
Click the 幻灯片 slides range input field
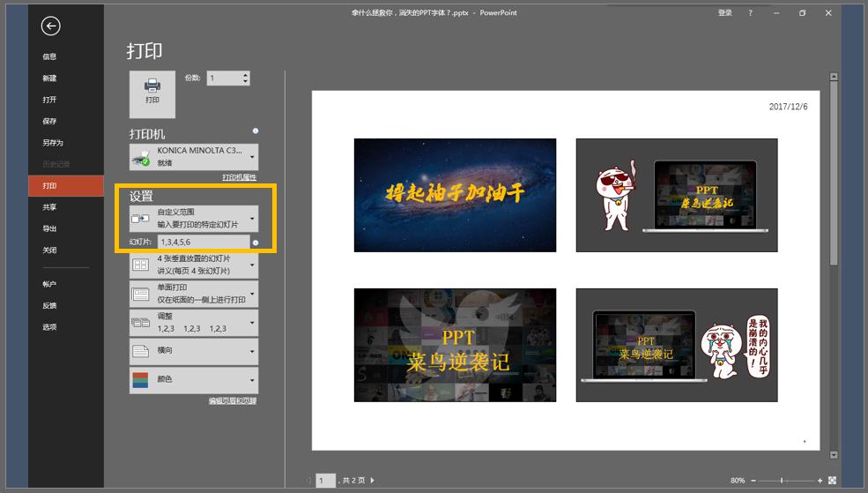(x=204, y=242)
